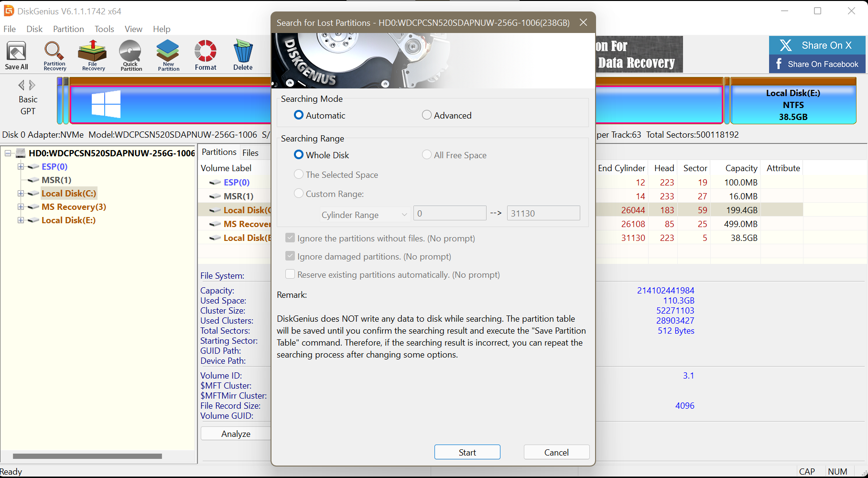868x478 pixels.
Task: Open the Tools menu
Action: pos(104,29)
